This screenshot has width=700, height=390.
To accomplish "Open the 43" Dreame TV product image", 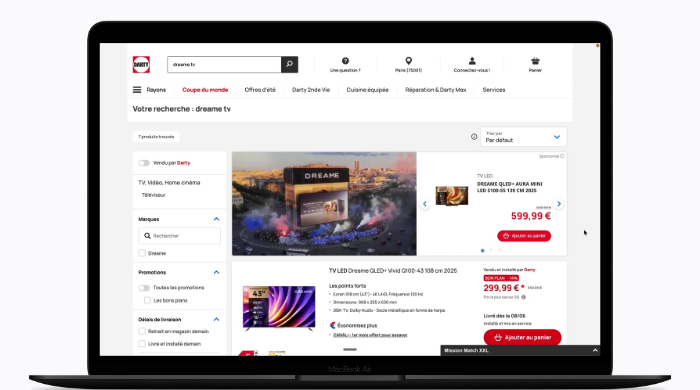I will 279,308.
